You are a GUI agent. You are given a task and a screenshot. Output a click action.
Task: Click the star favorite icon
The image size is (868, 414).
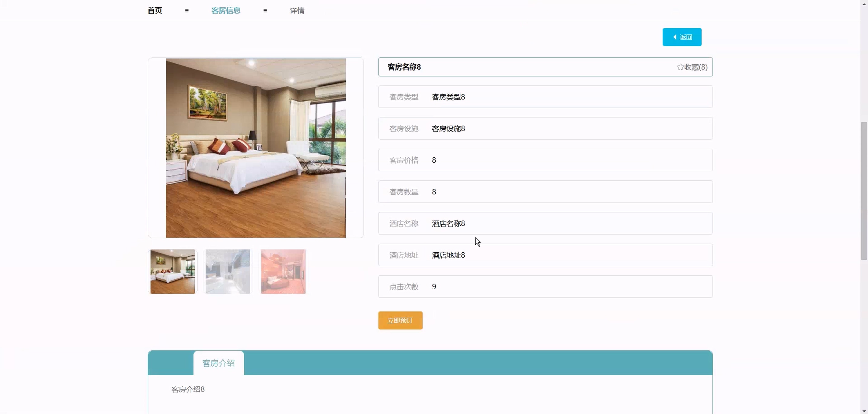pyautogui.click(x=680, y=67)
